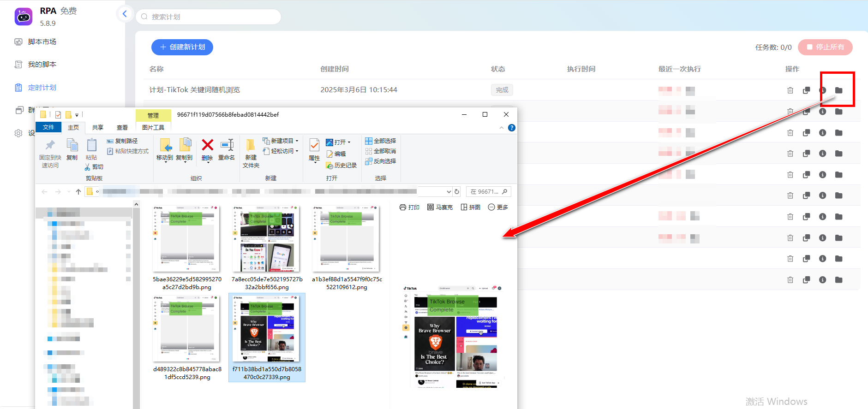This screenshot has width=868, height=409.
Task: Click the Explorer navigation pane scroll-up arrow
Action: point(136,204)
